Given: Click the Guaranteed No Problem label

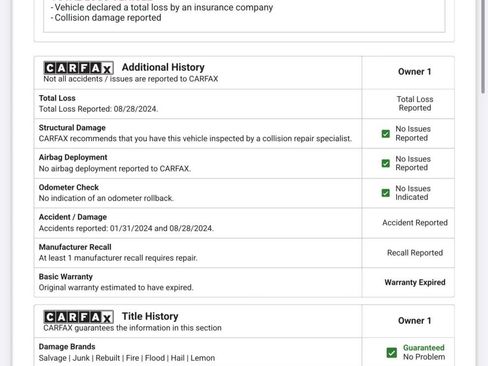Looking at the screenshot, I should [x=424, y=352].
